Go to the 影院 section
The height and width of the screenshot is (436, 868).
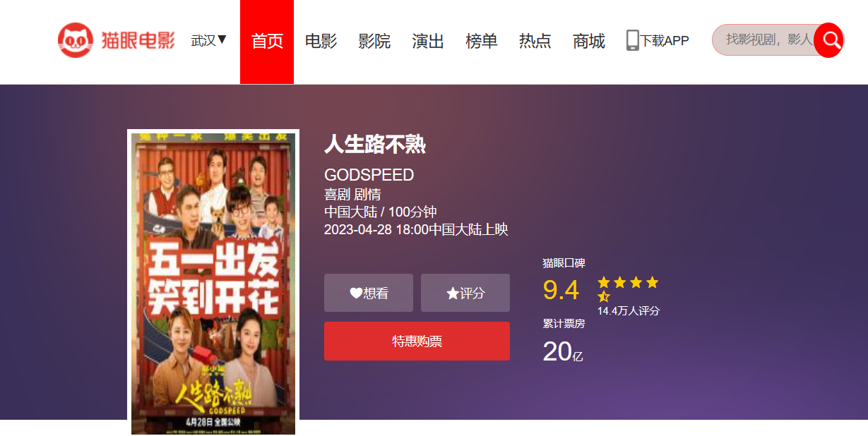click(x=374, y=41)
